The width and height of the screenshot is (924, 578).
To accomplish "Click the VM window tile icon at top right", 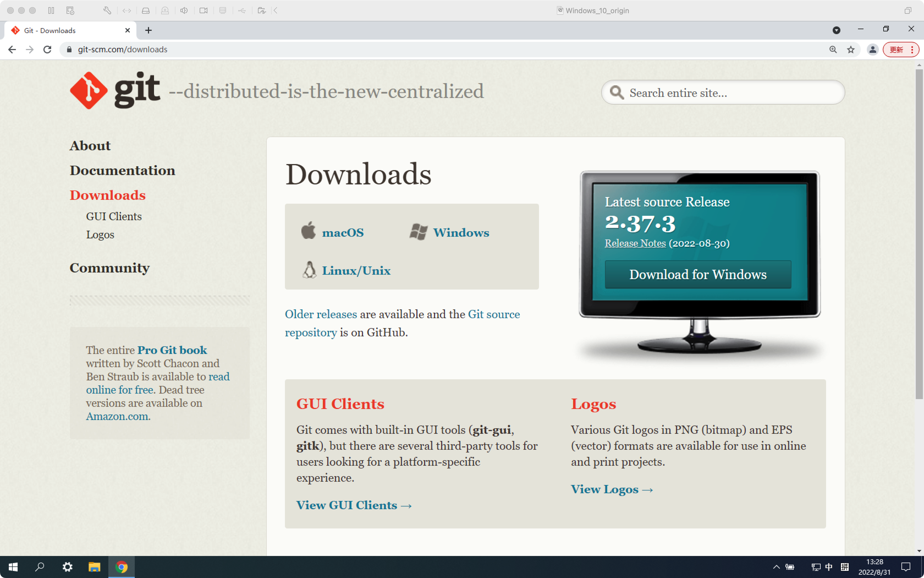I will tap(908, 10).
